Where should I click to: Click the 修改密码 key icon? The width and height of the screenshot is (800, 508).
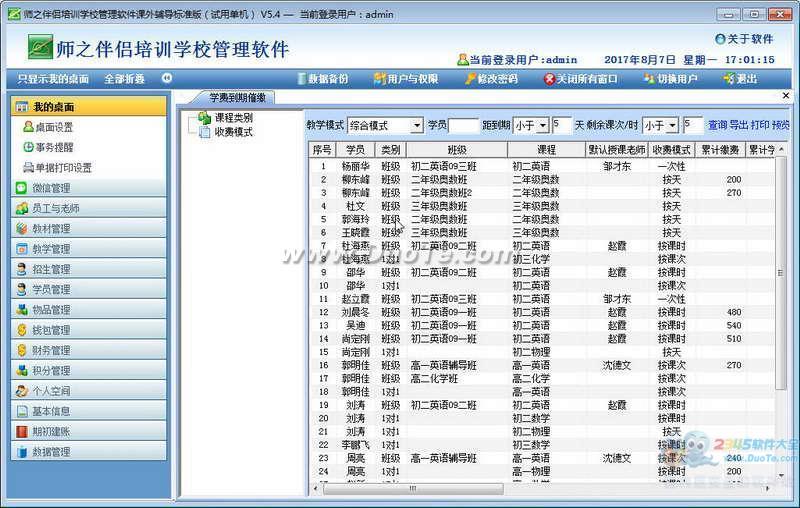pyautogui.click(x=470, y=79)
